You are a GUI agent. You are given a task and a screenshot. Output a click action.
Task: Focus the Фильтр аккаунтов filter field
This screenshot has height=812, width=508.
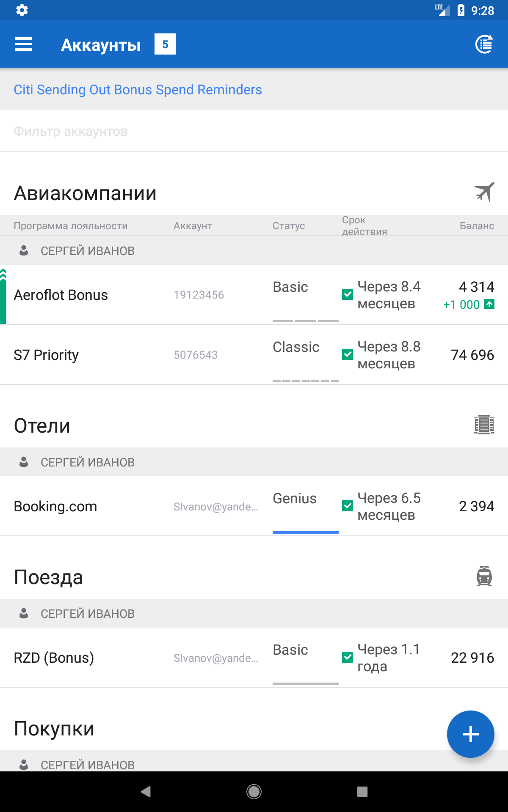click(254, 131)
